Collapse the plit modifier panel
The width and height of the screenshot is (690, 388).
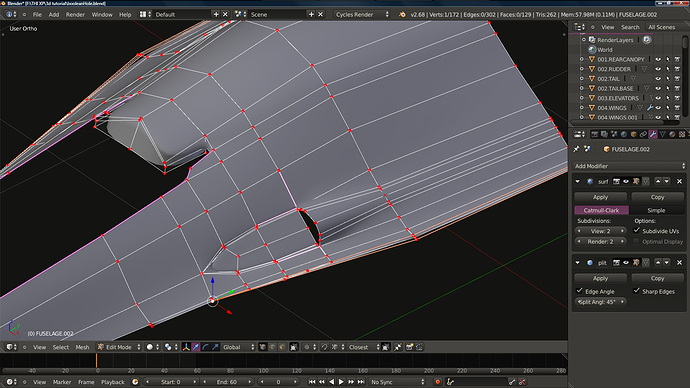pos(578,263)
